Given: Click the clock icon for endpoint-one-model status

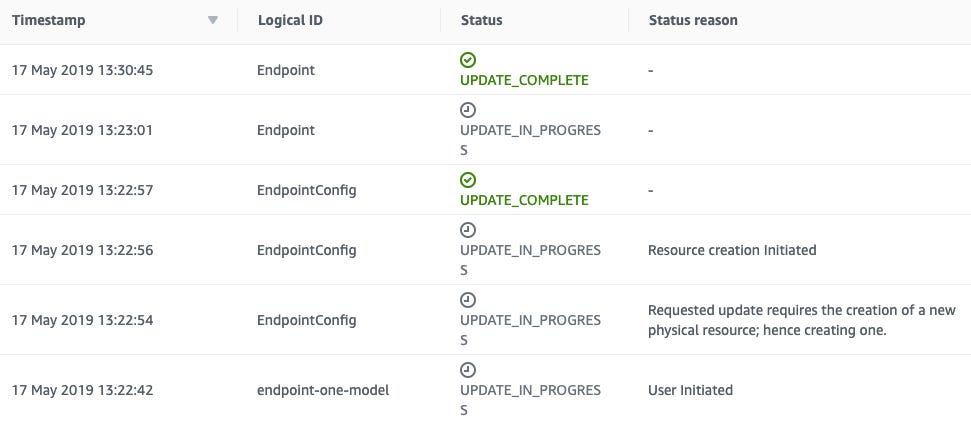Looking at the screenshot, I should tap(468, 370).
